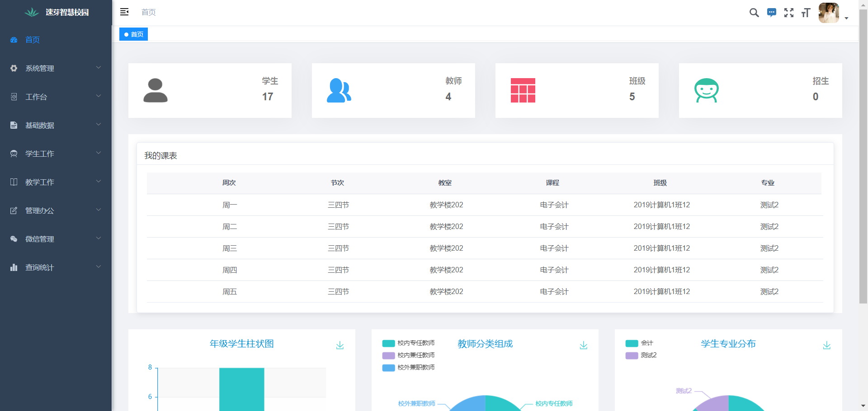Toggle 测试2 legend in 学生专业分布
This screenshot has height=411, width=868.
641,355
